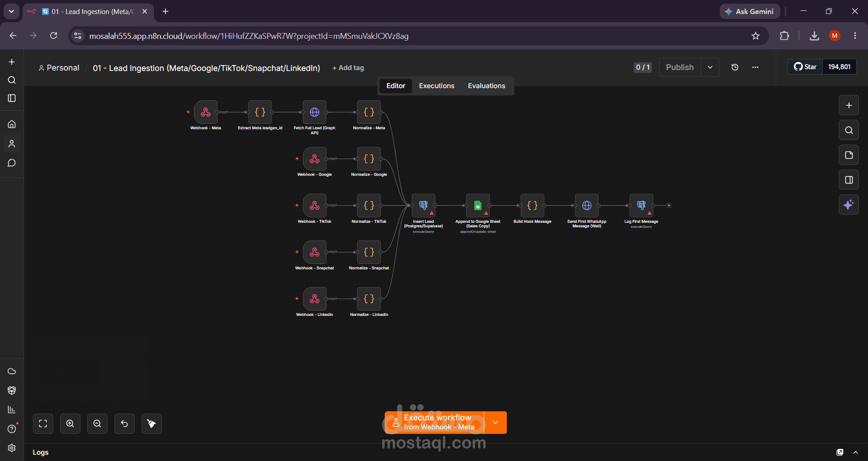Open the Execute workflow trigger dropdown
The width and height of the screenshot is (868, 461).
[495, 423]
